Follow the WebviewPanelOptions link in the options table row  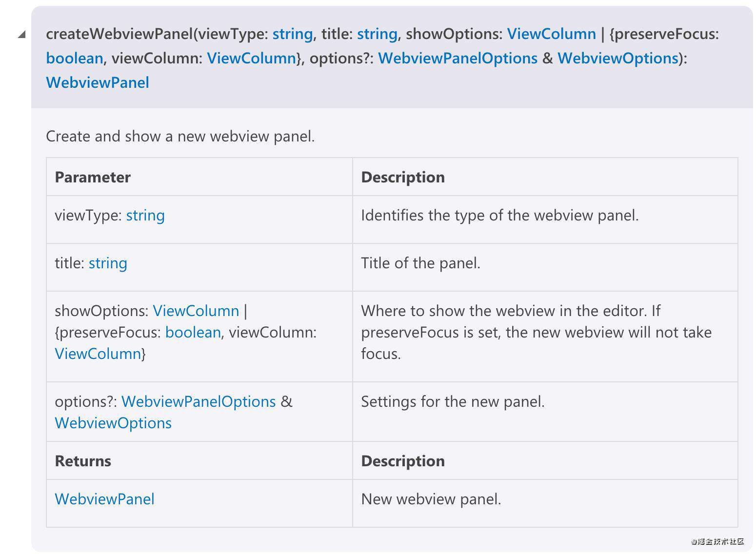[x=199, y=401]
